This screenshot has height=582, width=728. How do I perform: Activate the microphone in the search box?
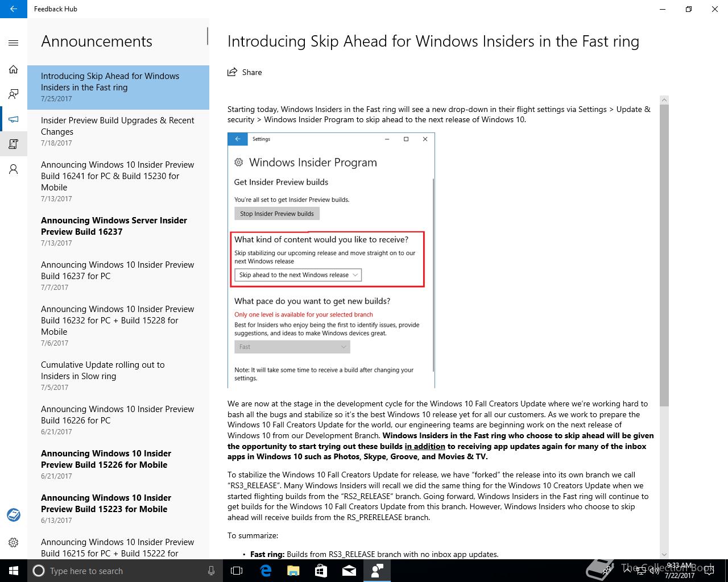212,571
